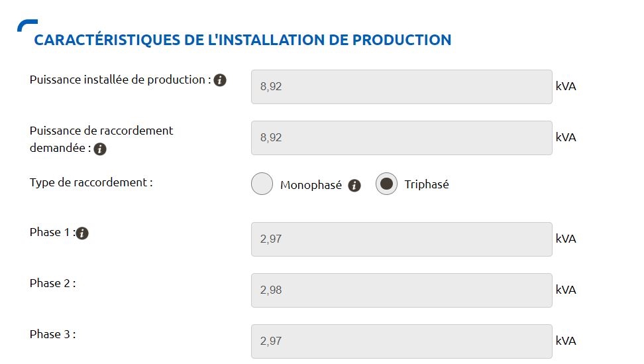The height and width of the screenshot is (364, 644).
Task: Click the Puissance installée de production label
Action: (120, 80)
